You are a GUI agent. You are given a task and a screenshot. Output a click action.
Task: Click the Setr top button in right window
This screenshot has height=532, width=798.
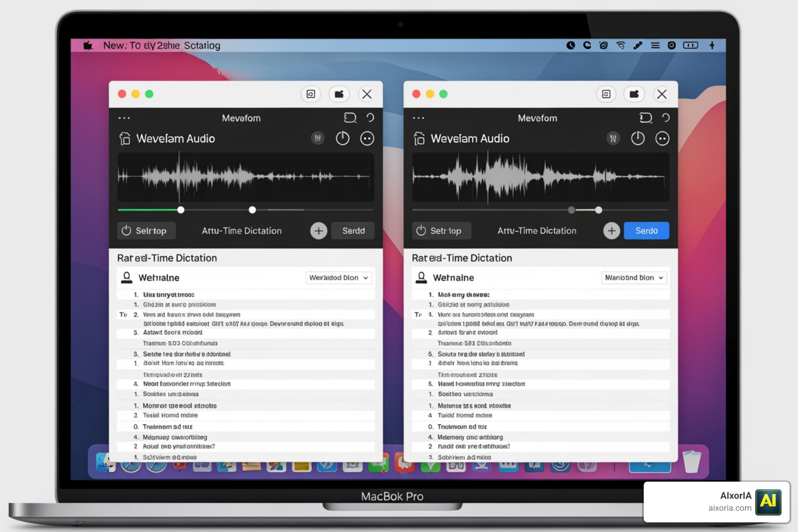(442, 231)
